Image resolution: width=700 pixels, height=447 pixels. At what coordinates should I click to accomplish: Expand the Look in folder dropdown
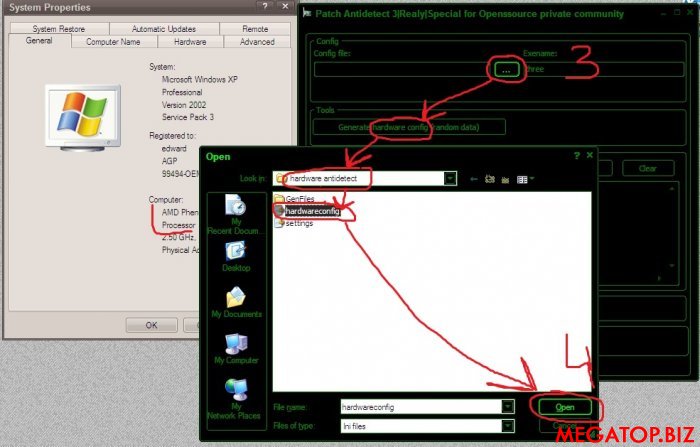point(450,179)
